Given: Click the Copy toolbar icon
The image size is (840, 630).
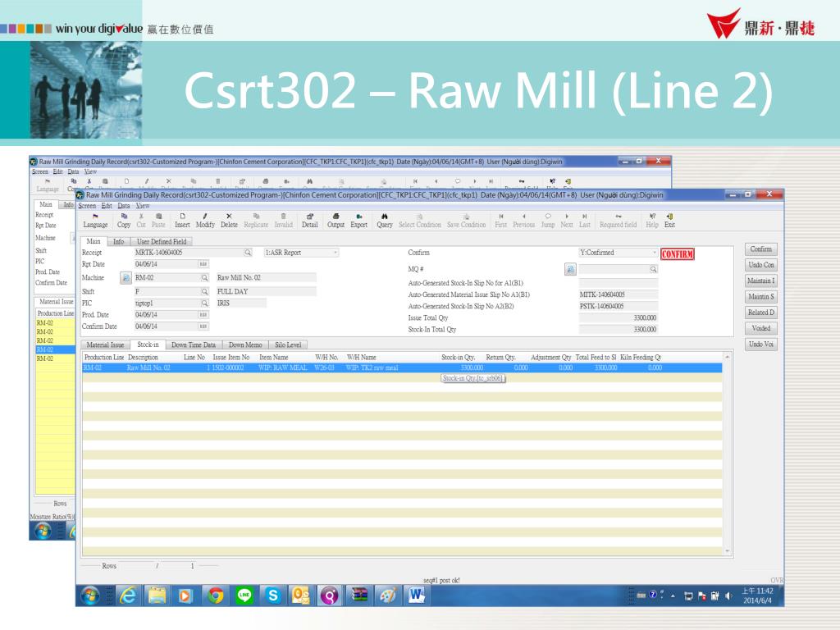Looking at the screenshot, I should pos(124,217).
